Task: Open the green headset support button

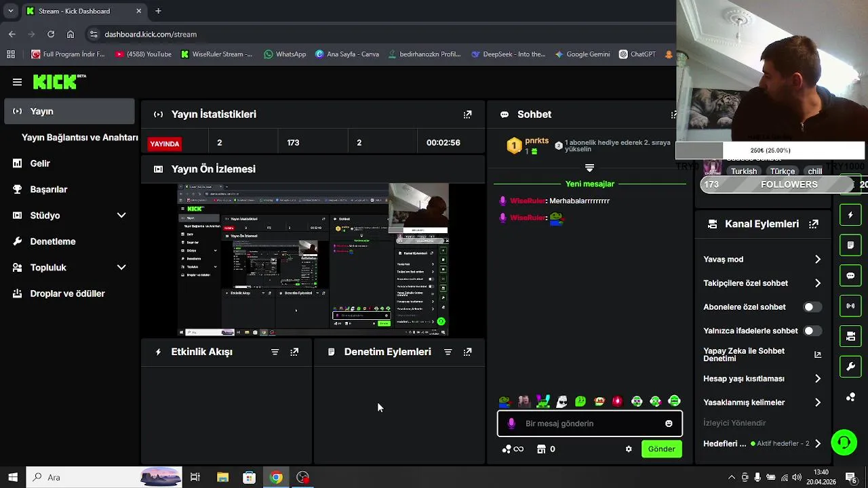Action: pyautogui.click(x=844, y=443)
